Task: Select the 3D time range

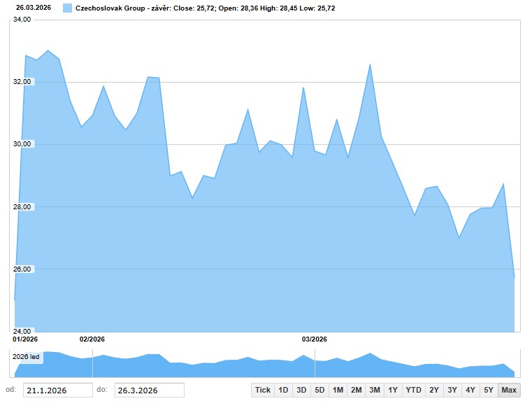Action: pos(301,390)
